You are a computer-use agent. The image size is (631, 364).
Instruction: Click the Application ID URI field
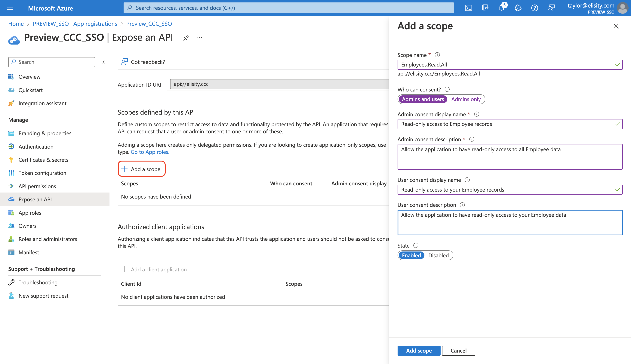point(279,84)
